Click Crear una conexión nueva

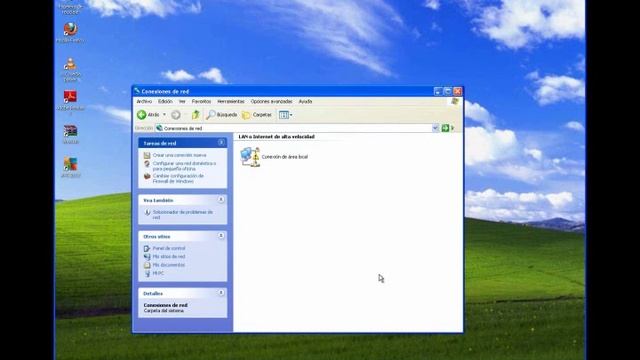point(179,155)
